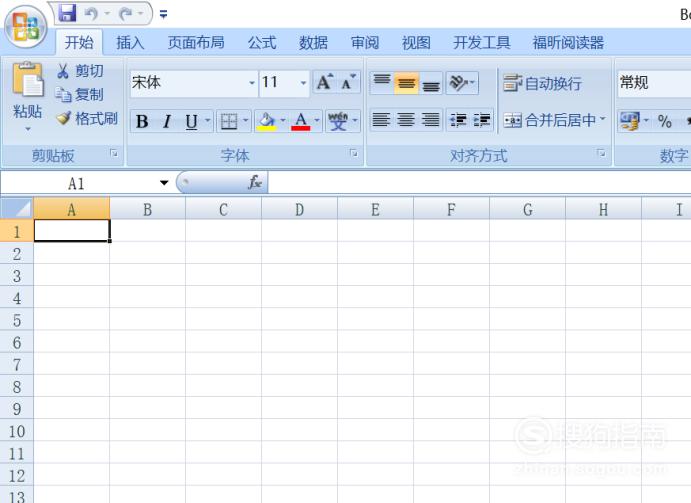The image size is (691, 503).
Task: Switch to the 插入 tab
Action: point(130,43)
